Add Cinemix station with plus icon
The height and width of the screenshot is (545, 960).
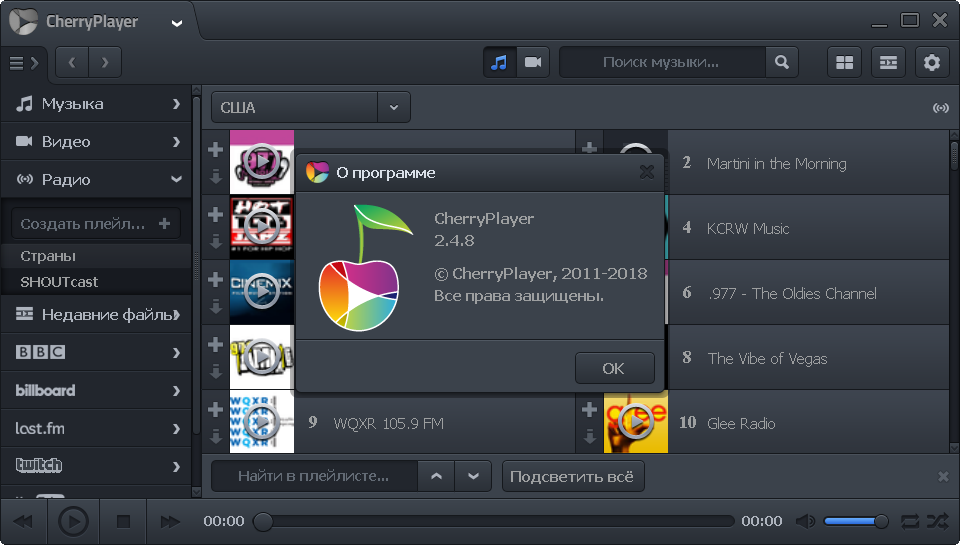coord(216,280)
